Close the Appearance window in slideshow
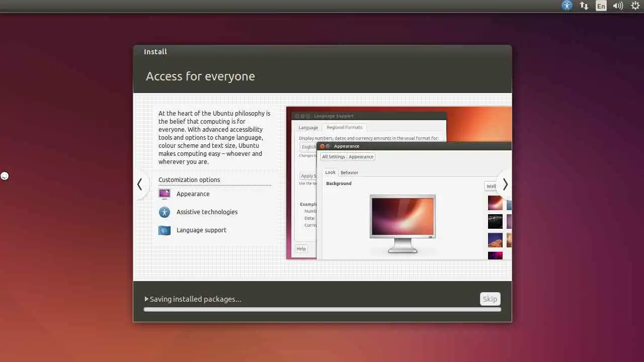 click(323, 146)
